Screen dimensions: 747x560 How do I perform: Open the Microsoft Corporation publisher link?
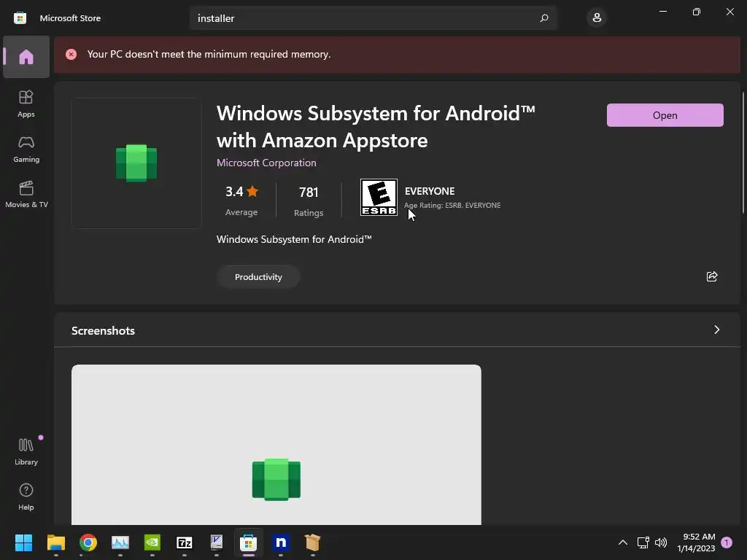coord(266,163)
